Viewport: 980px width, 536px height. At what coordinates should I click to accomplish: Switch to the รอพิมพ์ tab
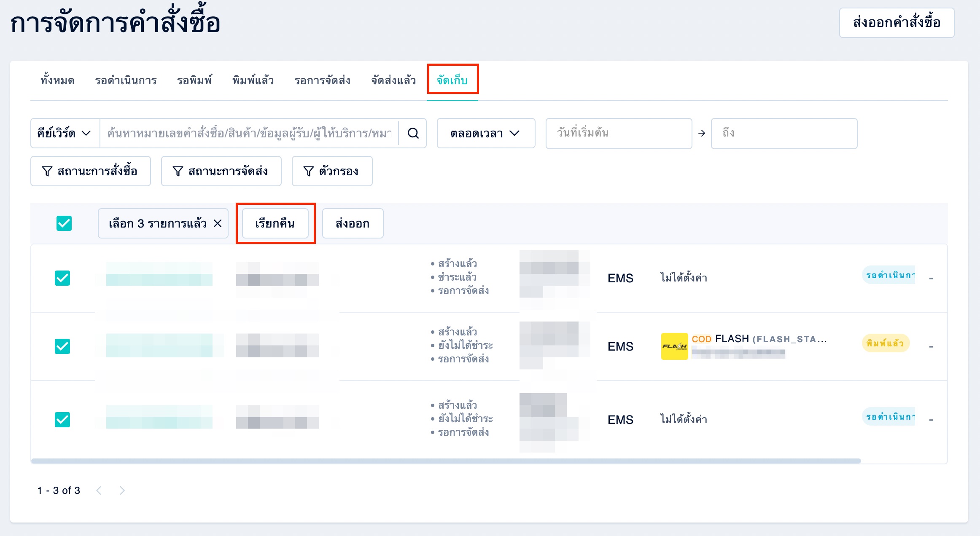194,80
